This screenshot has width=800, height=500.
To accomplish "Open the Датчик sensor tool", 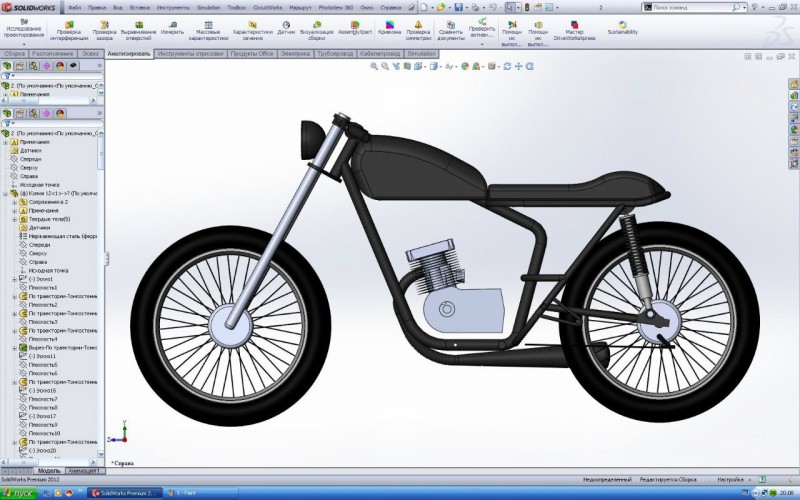I will click(x=286, y=28).
